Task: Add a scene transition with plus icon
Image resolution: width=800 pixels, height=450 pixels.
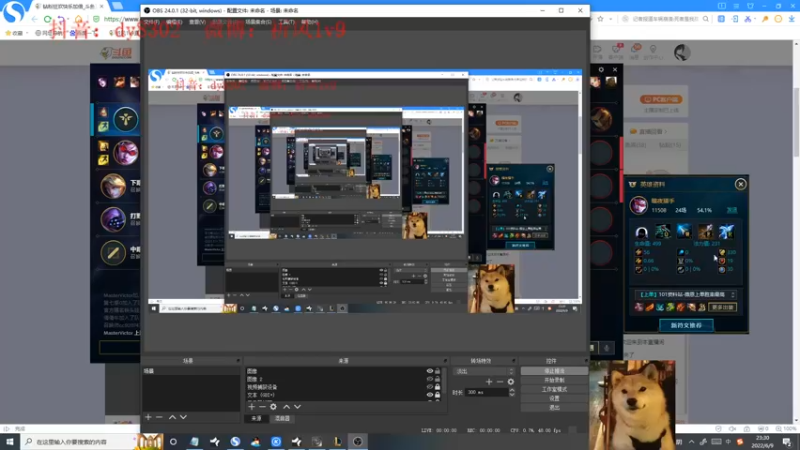Action: (489, 382)
